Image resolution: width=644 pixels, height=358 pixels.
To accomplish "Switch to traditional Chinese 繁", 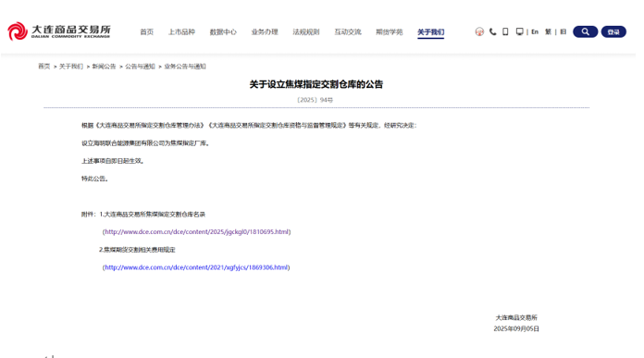I will pos(549,31).
